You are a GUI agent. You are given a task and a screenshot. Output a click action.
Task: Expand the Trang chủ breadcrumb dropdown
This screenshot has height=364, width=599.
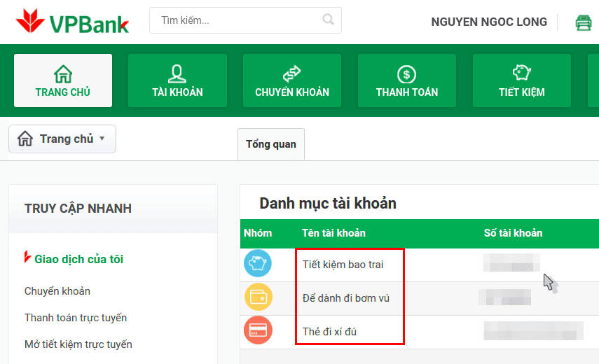[62, 139]
